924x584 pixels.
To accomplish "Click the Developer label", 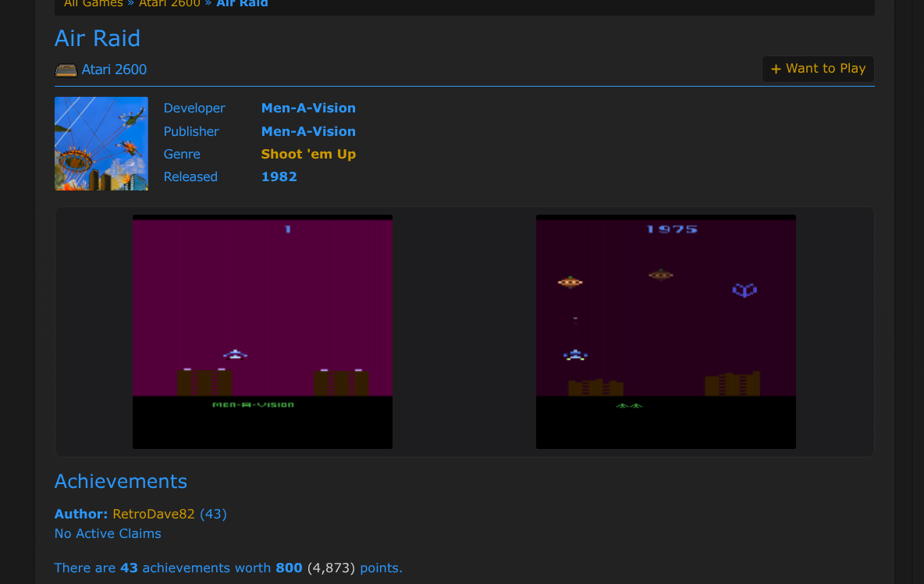I will [x=194, y=109].
